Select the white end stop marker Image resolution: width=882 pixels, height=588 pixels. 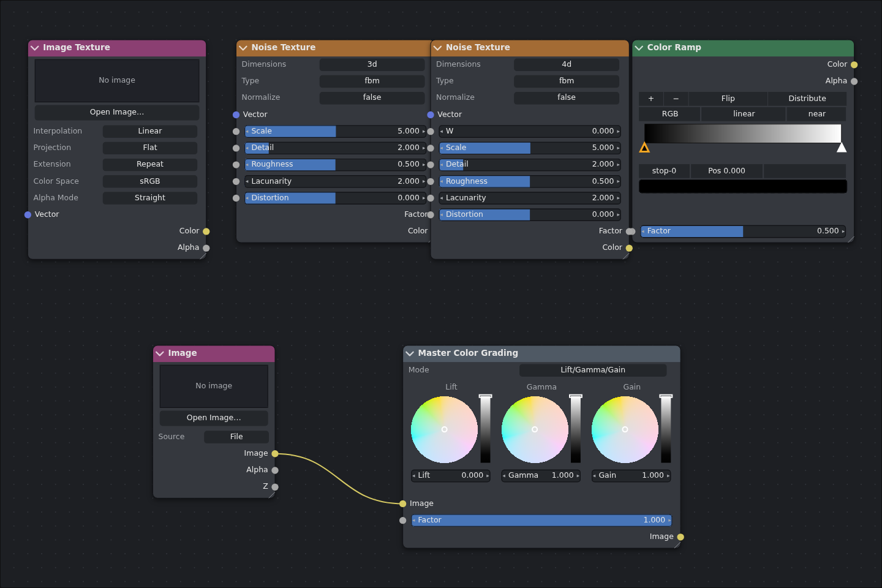pos(842,148)
